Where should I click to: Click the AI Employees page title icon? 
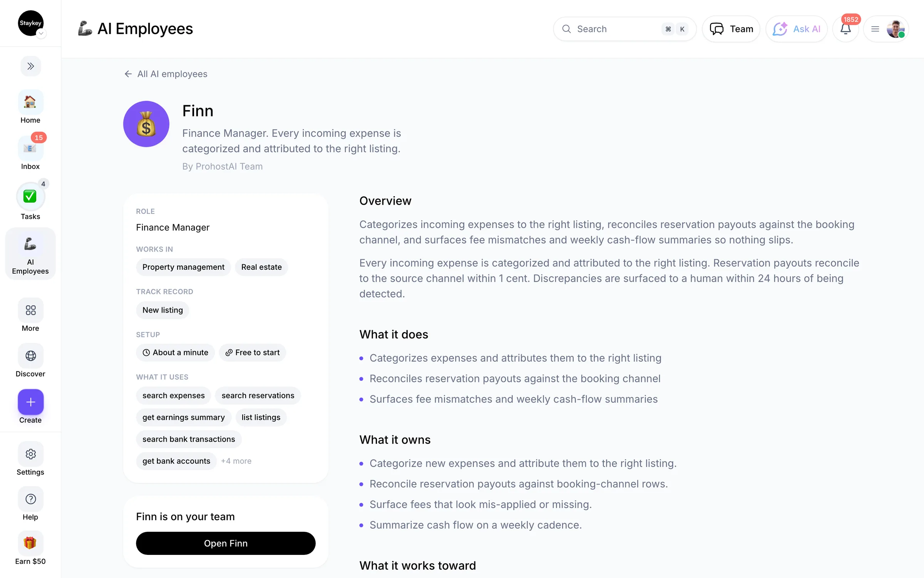(85, 29)
